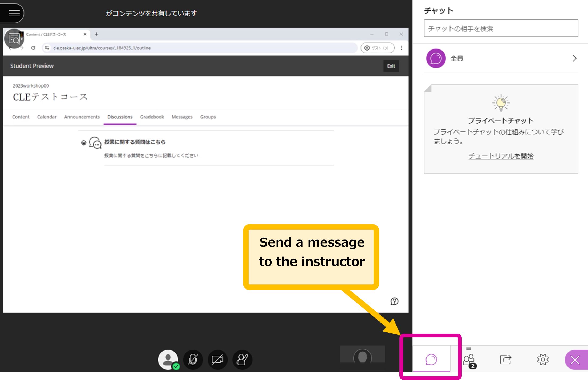Collapse the discussion item with circle toggle
588x380 pixels.
84,143
